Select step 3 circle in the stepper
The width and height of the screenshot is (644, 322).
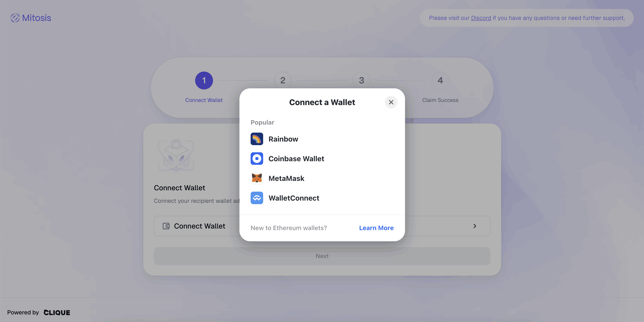coord(362,80)
